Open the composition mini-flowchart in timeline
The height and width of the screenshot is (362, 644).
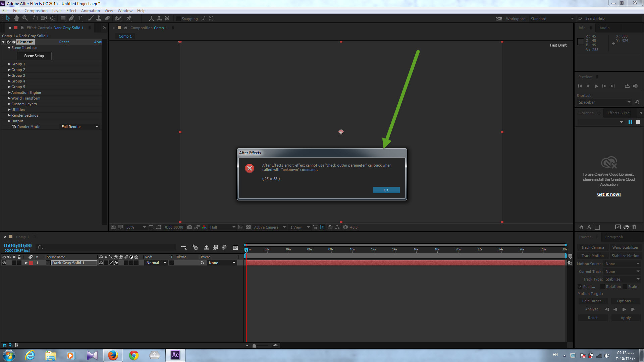pyautogui.click(x=184, y=247)
